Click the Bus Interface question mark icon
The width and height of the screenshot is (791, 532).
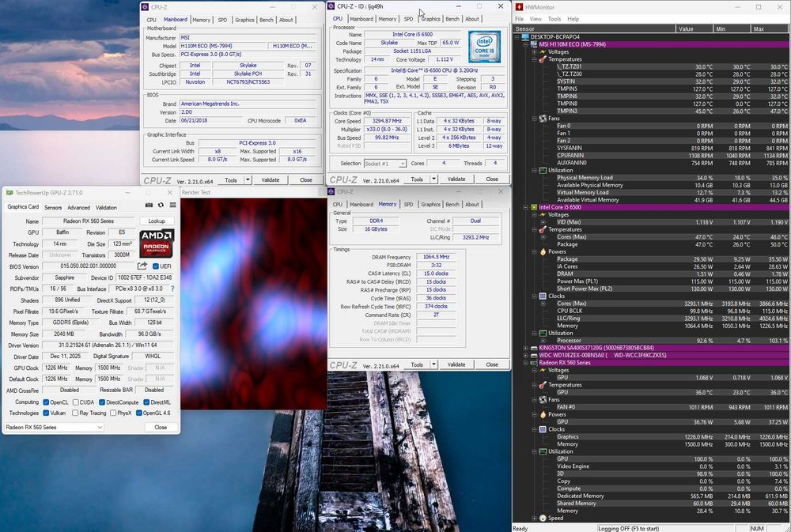pyautogui.click(x=172, y=289)
